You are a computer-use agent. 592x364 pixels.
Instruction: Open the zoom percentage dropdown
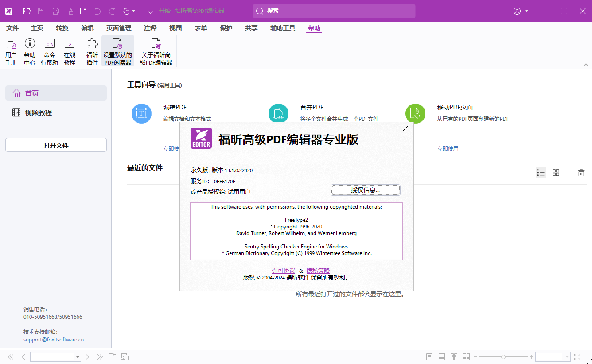pyautogui.click(x=567, y=357)
